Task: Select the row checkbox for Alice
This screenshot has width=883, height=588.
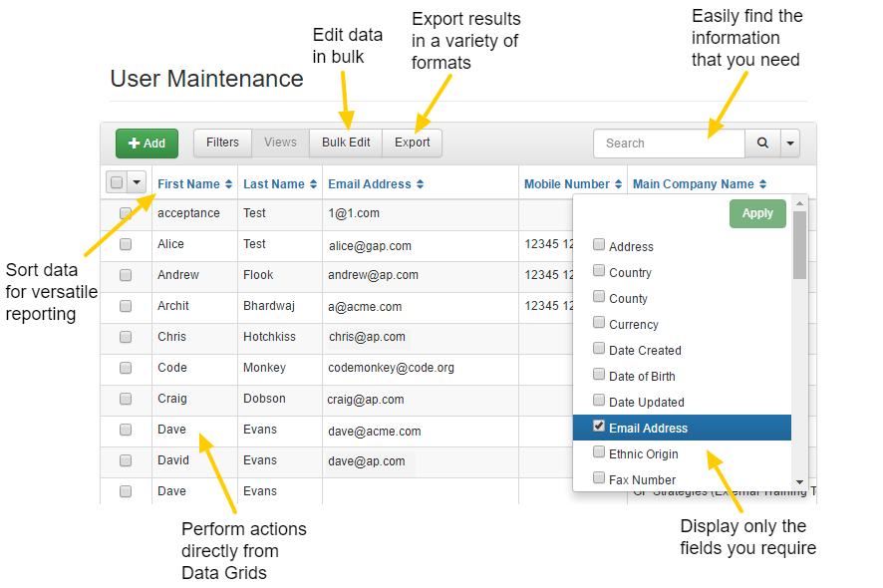Action: pos(126,244)
